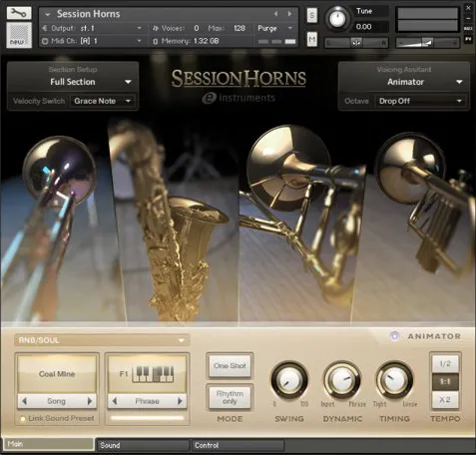The width and height of the screenshot is (476, 455).
Task: Set tempo to 1:1
Action: (x=445, y=381)
